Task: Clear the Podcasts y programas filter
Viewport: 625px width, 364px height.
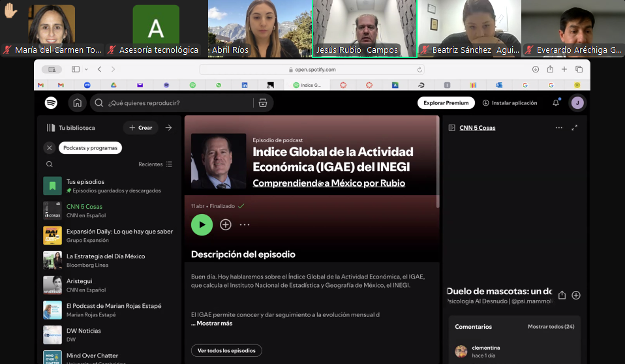Action: (50, 148)
